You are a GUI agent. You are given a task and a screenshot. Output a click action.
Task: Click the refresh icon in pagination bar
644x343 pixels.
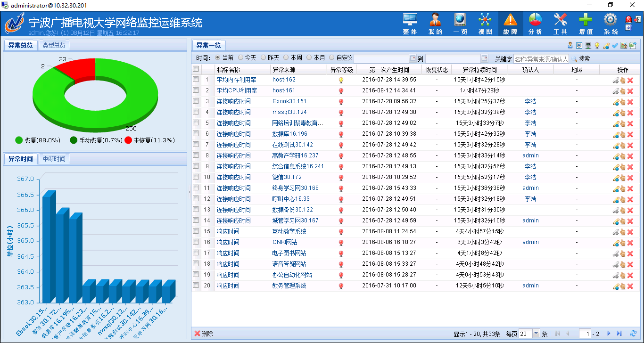[x=633, y=334]
